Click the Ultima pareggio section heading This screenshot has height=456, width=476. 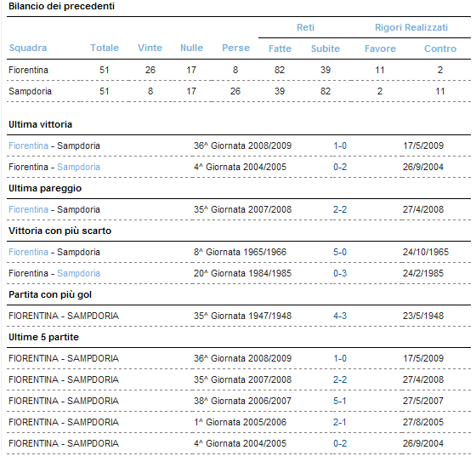[45, 188]
